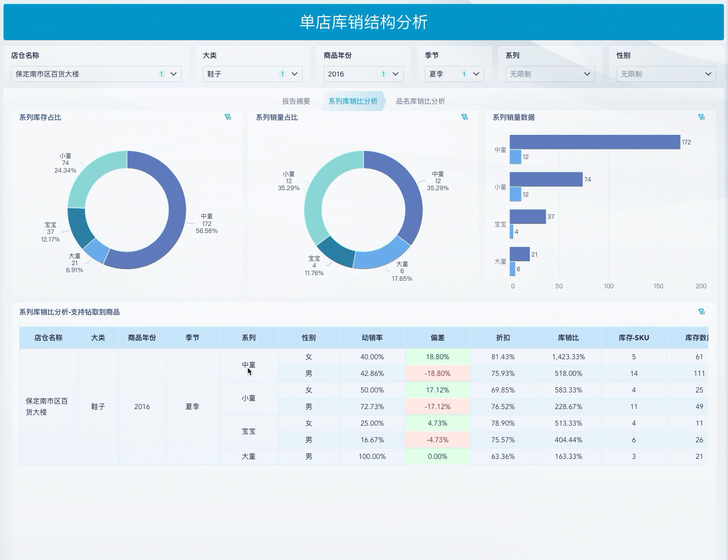728x560 pixels.
Task: Click the 宝宝 axis label on the bar chart
Action: click(500, 224)
